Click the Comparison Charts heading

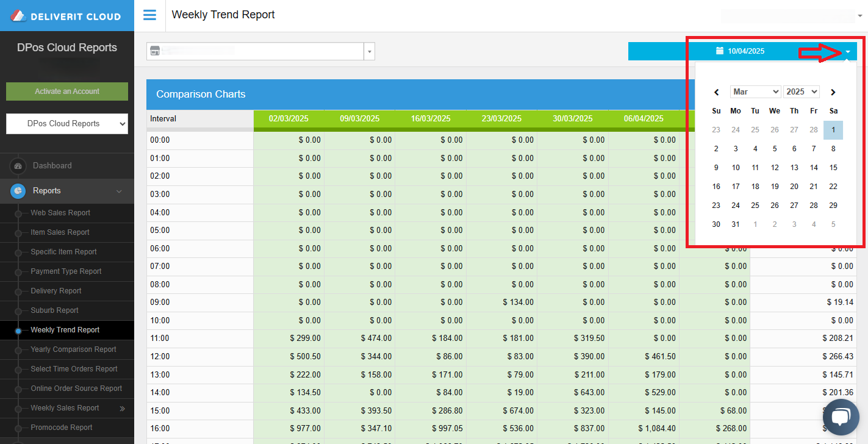pyautogui.click(x=201, y=95)
